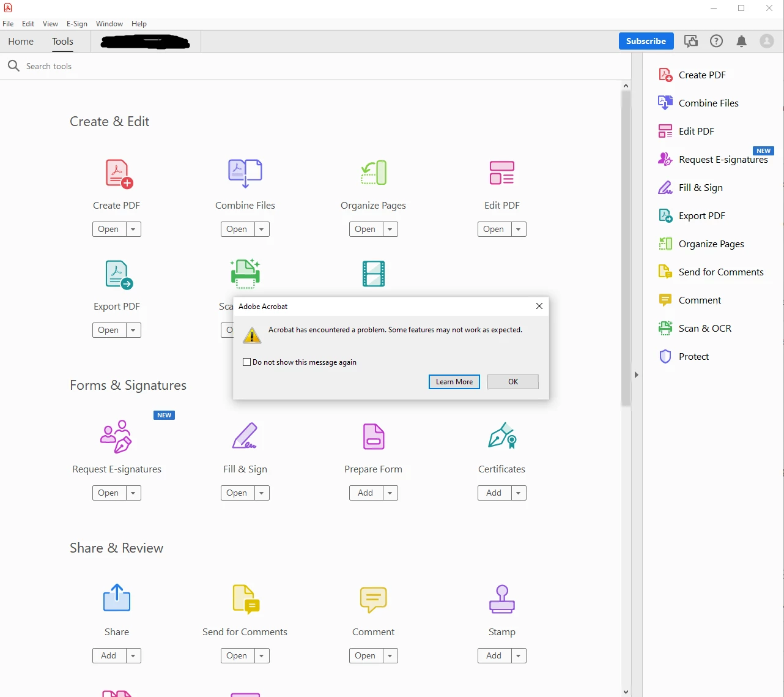The height and width of the screenshot is (697, 784).
Task: Click the Learn More button in dialog
Action: pos(454,382)
